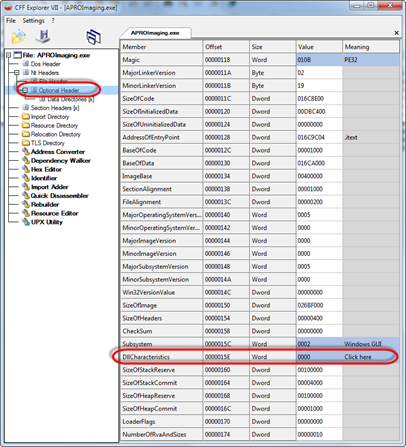The width and height of the screenshot is (406, 447).
Task: Click the Dependency Walker tool icon
Action: [x=26, y=160]
